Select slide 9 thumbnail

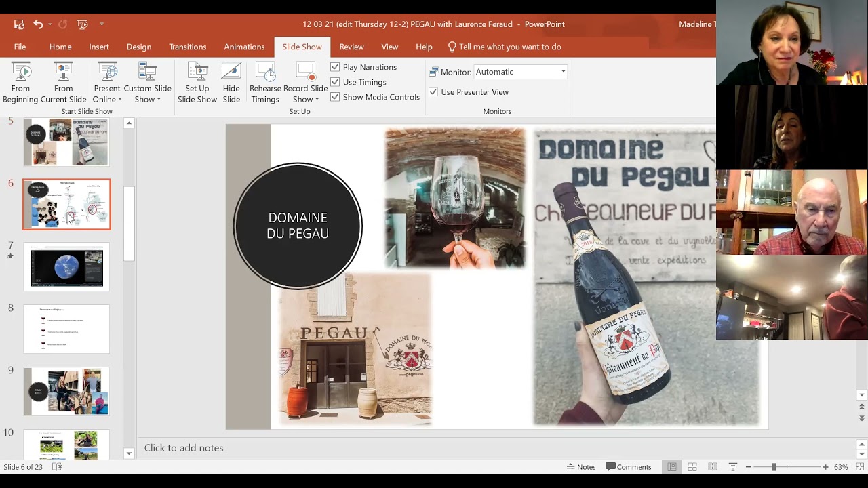[x=66, y=391]
